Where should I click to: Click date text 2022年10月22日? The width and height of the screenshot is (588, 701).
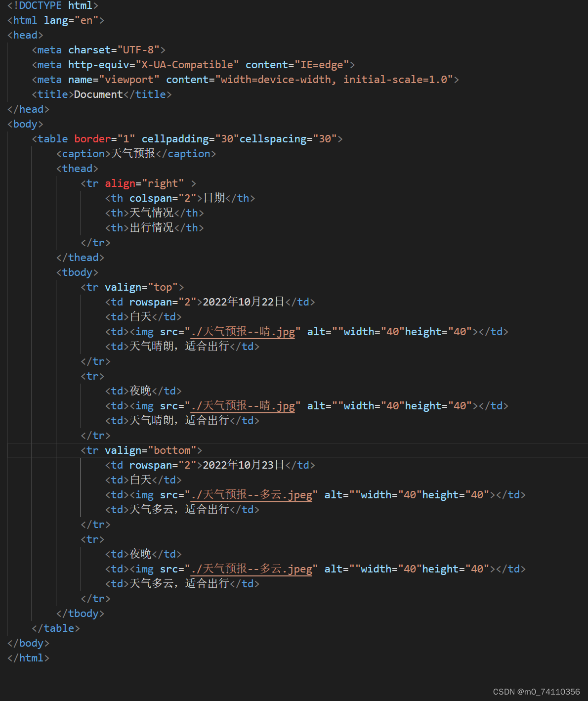244,302
